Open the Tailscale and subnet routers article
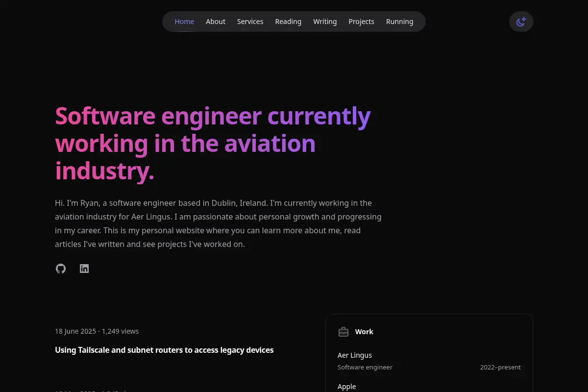This screenshot has height=392, width=588. click(164, 350)
